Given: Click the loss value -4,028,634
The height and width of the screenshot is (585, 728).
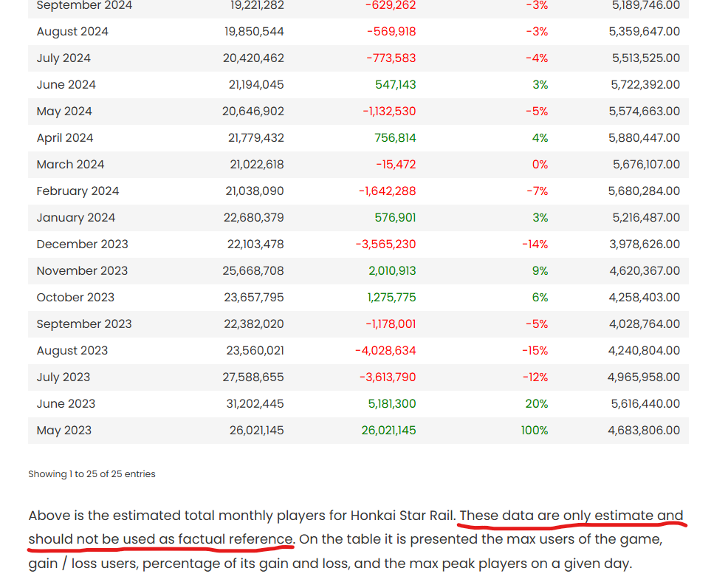Looking at the screenshot, I should (x=385, y=351).
